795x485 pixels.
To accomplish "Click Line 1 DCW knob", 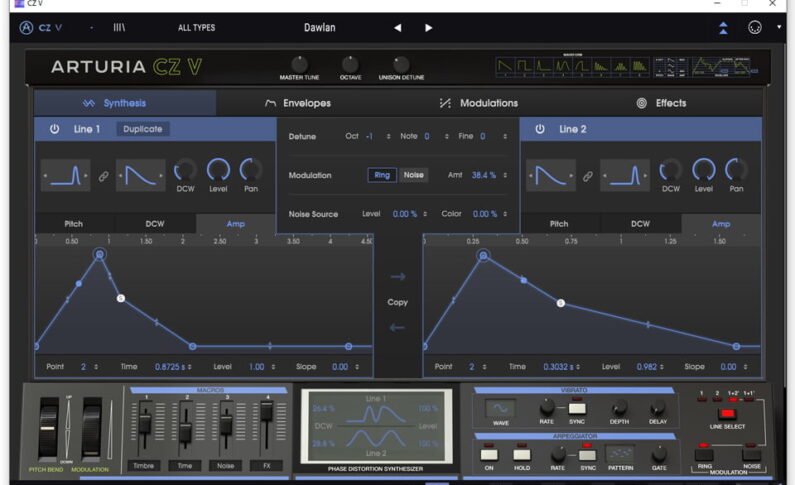I will tap(185, 170).
